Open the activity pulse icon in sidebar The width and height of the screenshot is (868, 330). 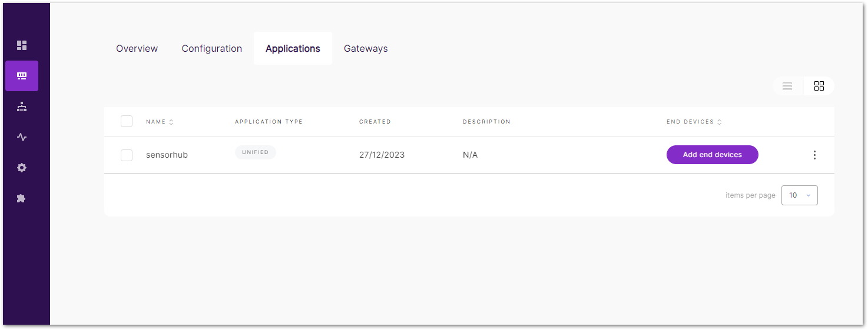(22, 137)
